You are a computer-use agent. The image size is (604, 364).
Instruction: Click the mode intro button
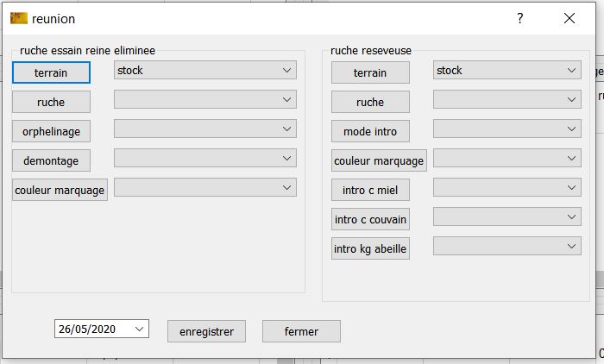(370, 131)
